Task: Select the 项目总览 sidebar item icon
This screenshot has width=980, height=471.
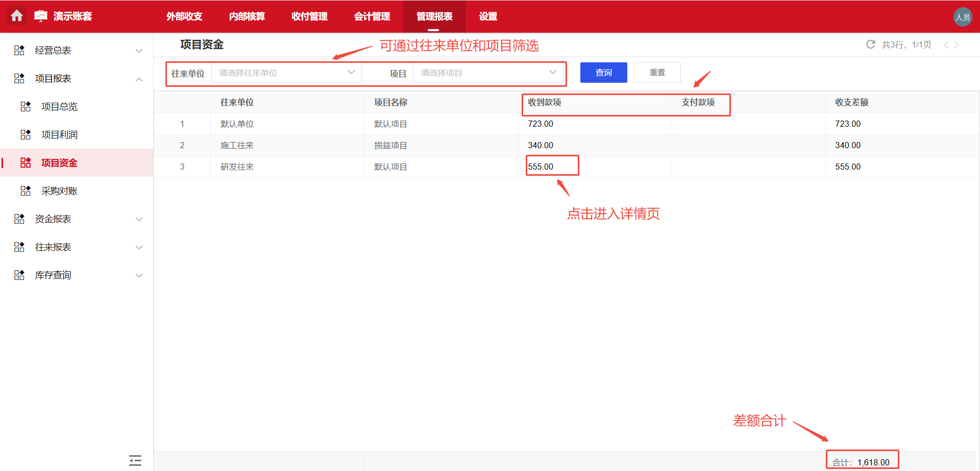Action: (x=26, y=106)
